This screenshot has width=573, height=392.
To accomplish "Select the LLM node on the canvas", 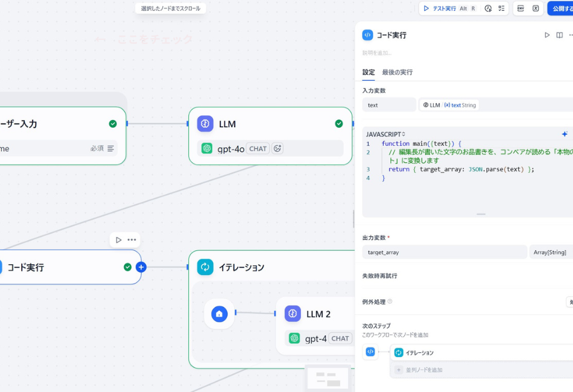I will [x=270, y=124].
